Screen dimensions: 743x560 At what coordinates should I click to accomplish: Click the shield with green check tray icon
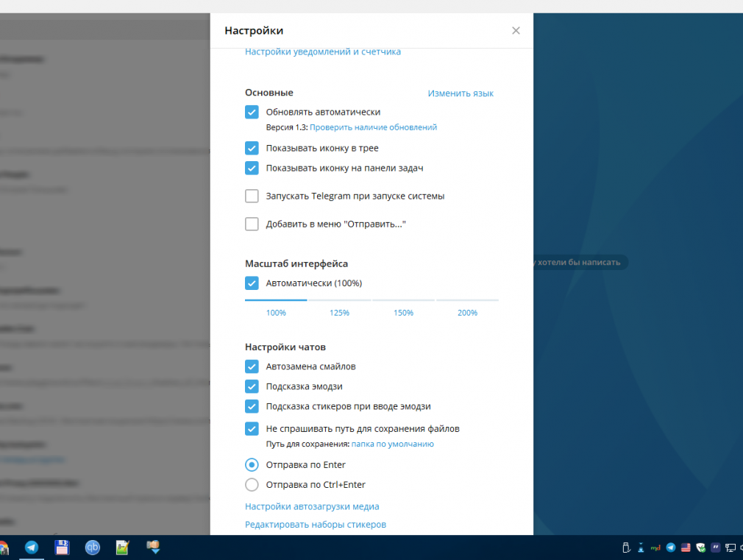coord(701,547)
